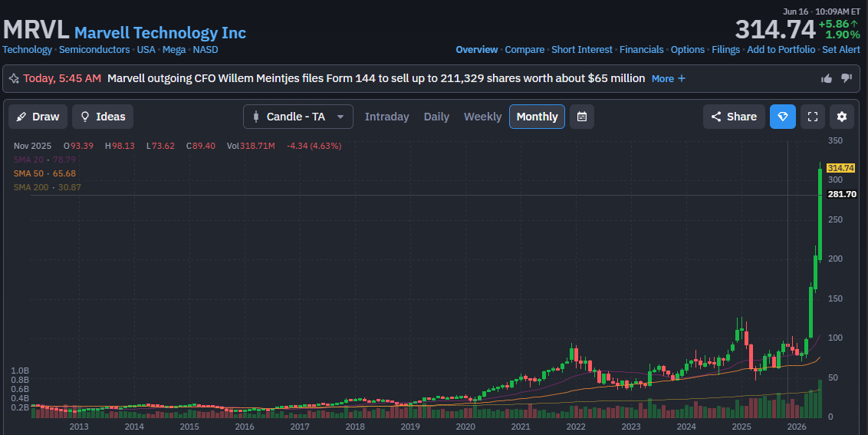Switch to Daily timeframe
868x435 pixels.
436,117
